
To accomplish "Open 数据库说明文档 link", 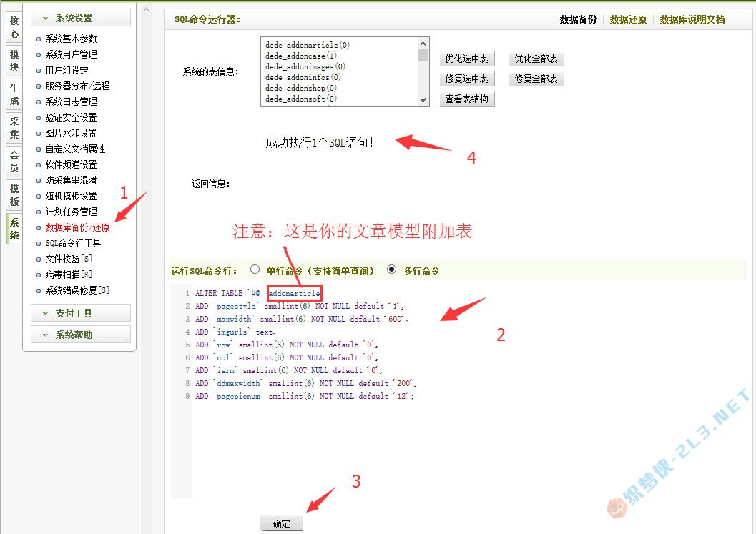I will [692, 19].
